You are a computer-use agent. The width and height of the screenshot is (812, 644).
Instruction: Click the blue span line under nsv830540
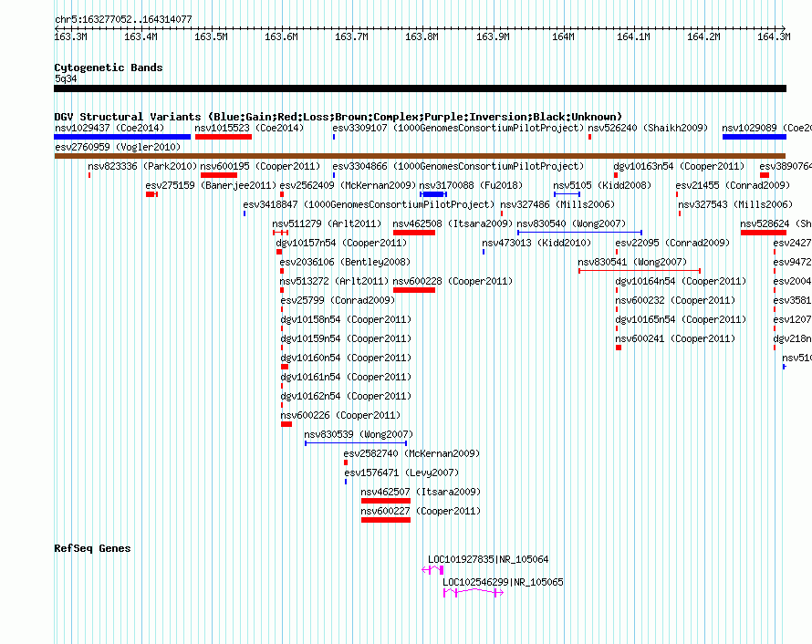click(x=579, y=233)
